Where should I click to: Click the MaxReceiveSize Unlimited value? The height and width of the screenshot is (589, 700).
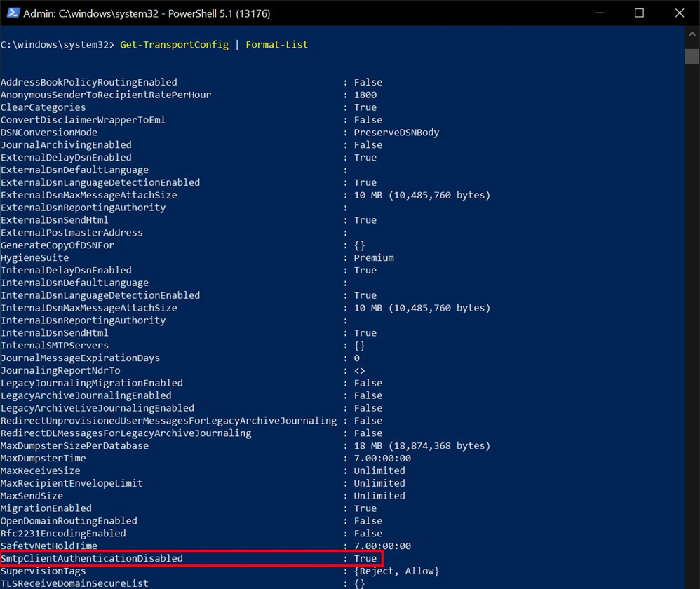click(x=379, y=470)
